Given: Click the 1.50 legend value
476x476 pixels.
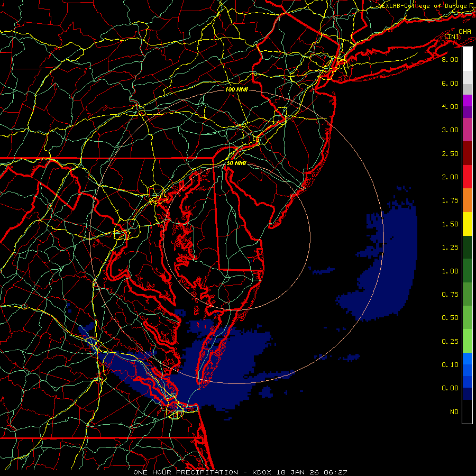Looking at the screenshot, I should pyautogui.click(x=450, y=224).
